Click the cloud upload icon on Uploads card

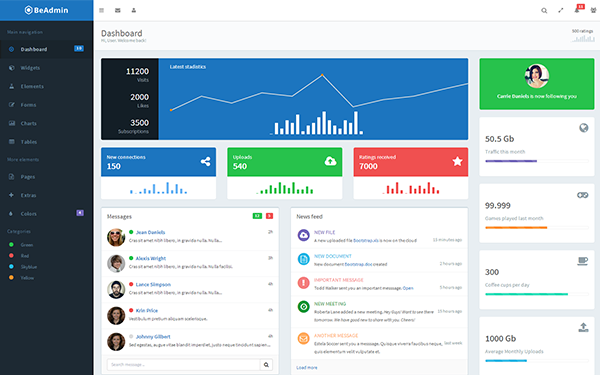(x=331, y=161)
